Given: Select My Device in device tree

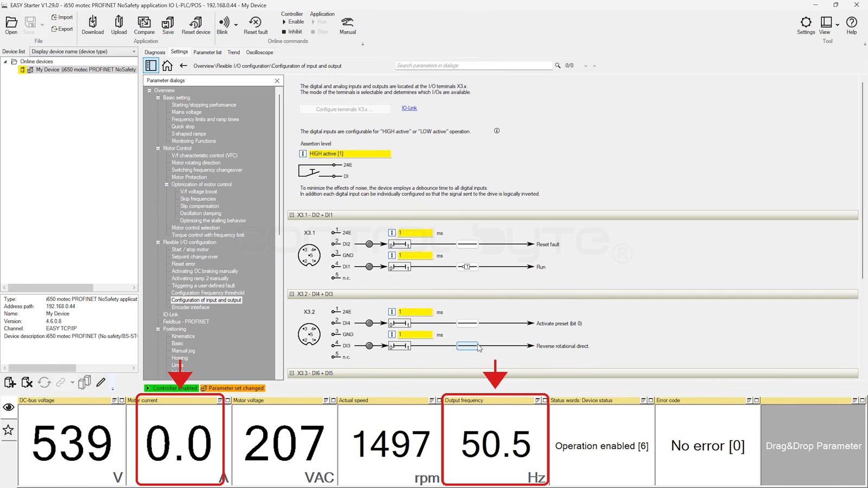Looking at the screenshot, I should [x=86, y=69].
